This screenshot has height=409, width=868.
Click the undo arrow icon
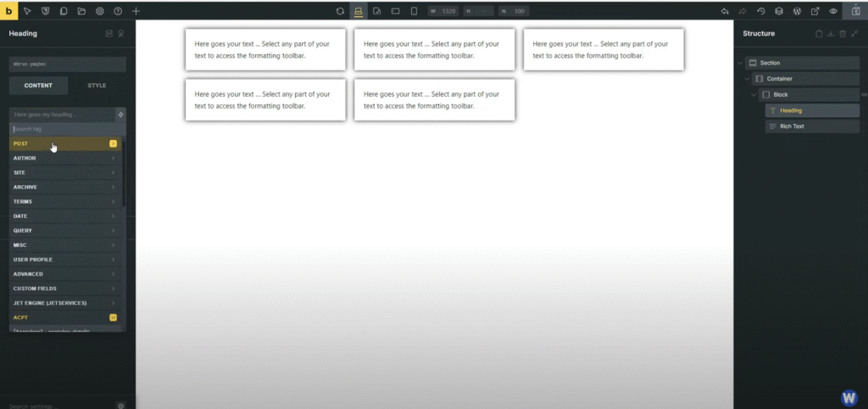pos(725,11)
